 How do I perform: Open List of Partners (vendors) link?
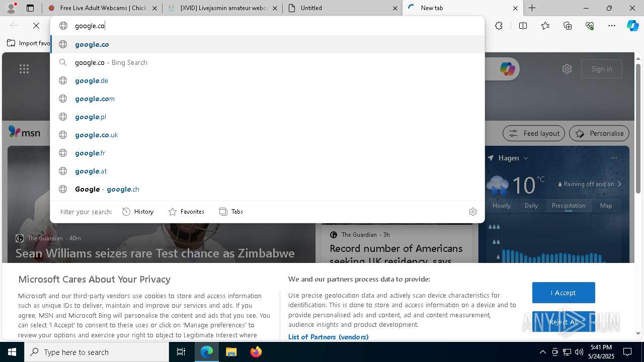(x=328, y=337)
